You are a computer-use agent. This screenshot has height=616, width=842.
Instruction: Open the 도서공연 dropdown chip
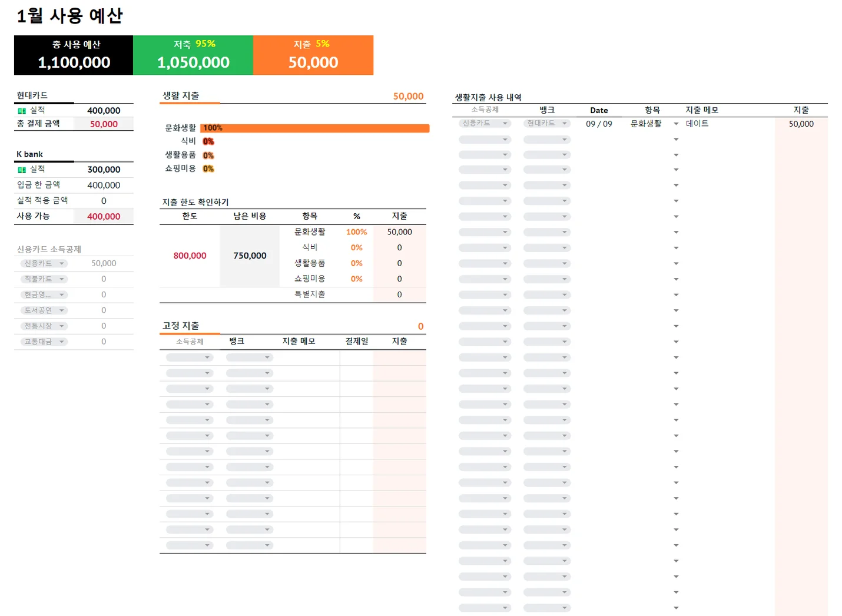point(44,310)
